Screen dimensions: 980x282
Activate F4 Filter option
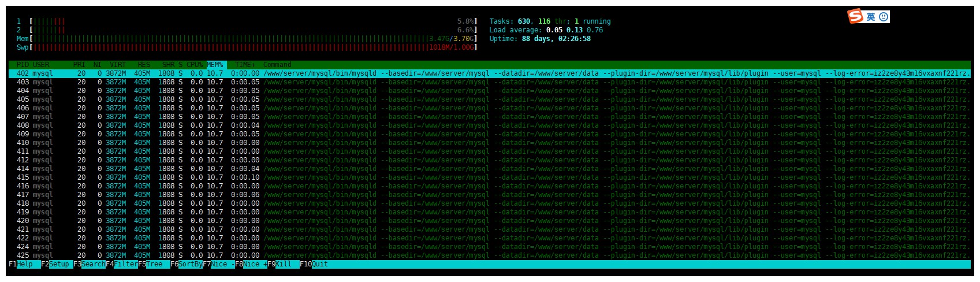click(122, 264)
